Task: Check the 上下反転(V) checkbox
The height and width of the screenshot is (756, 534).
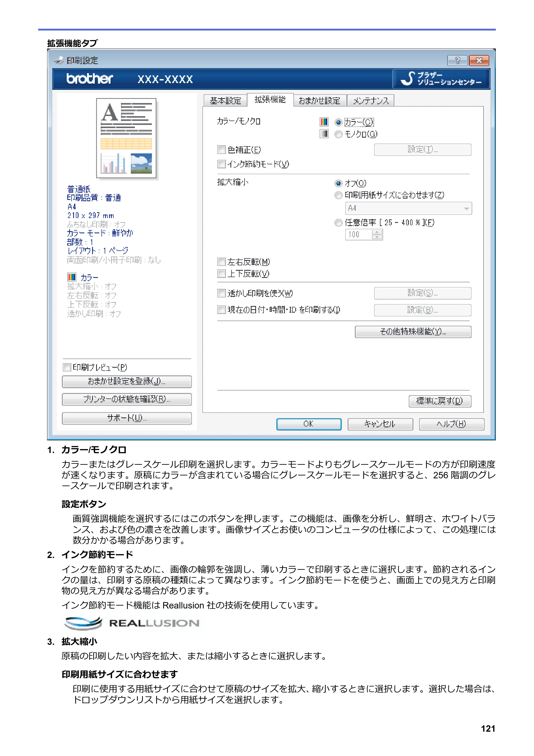Action: click(221, 274)
